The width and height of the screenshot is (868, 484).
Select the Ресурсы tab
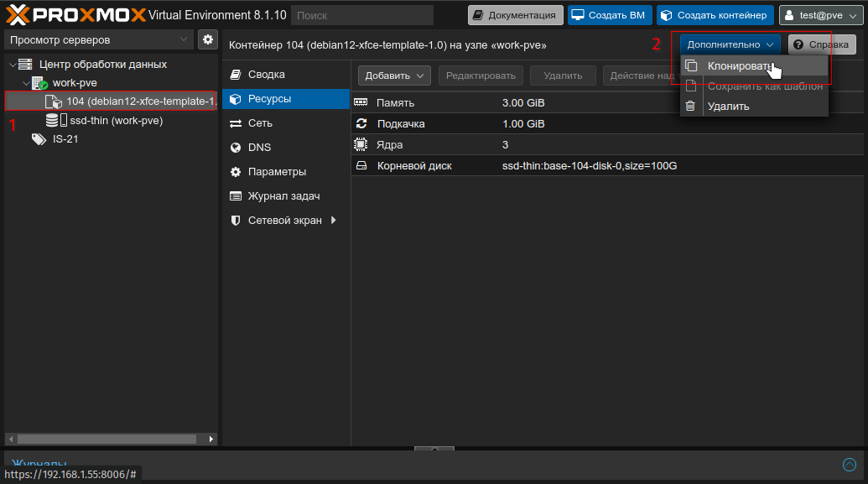tap(286, 99)
